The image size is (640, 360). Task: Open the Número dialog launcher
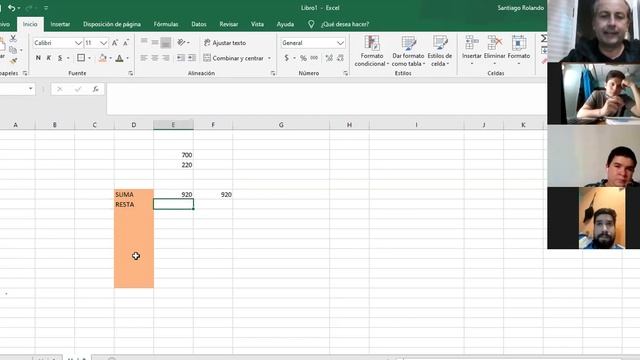[x=346, y=73]
